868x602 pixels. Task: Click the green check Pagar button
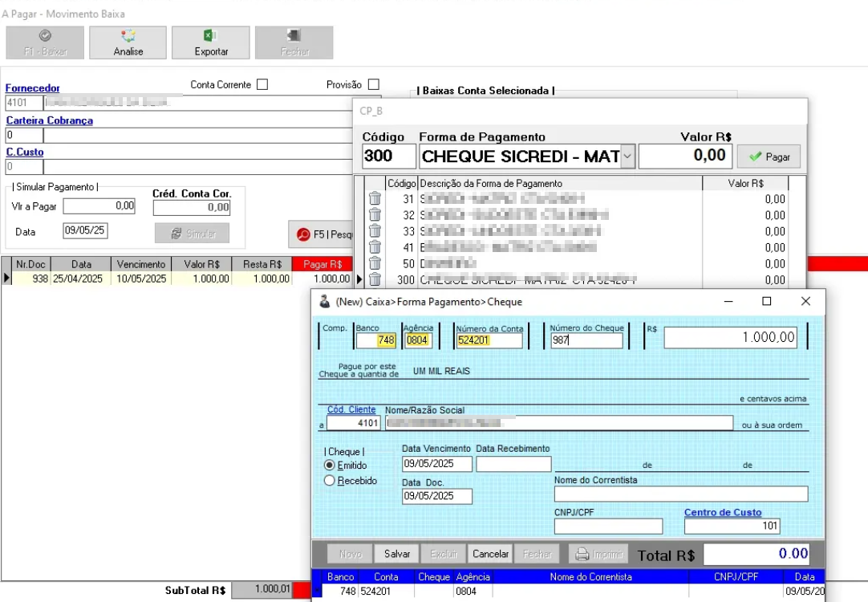769,157
